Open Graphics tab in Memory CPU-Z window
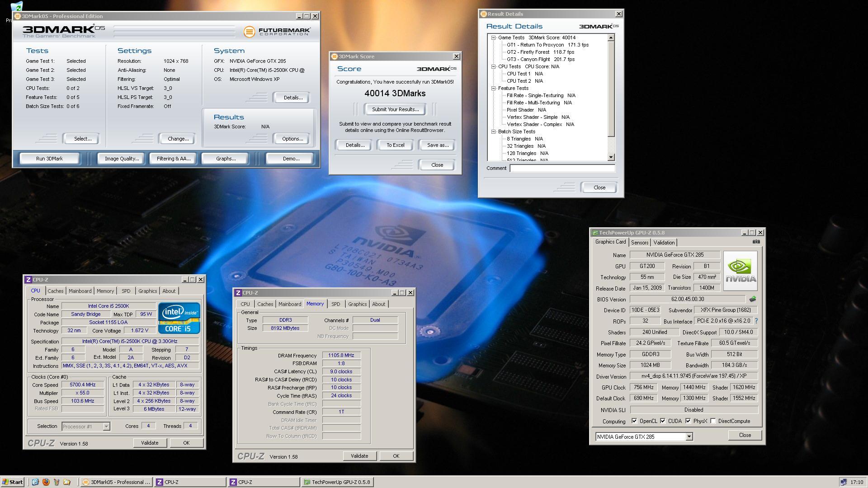868x488 pixels. click(357, 304)
